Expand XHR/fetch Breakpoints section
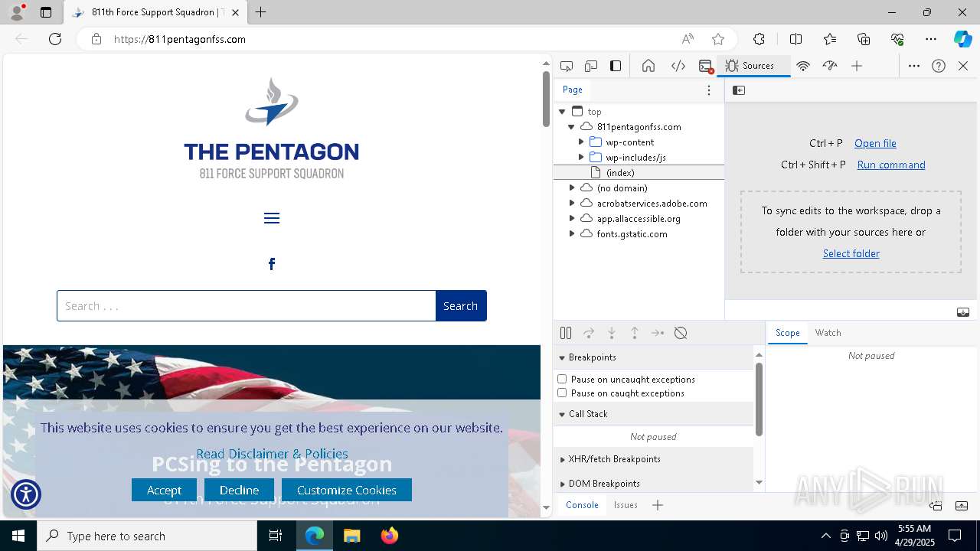This screenshot has height=551, width=980. click(654, 459)
